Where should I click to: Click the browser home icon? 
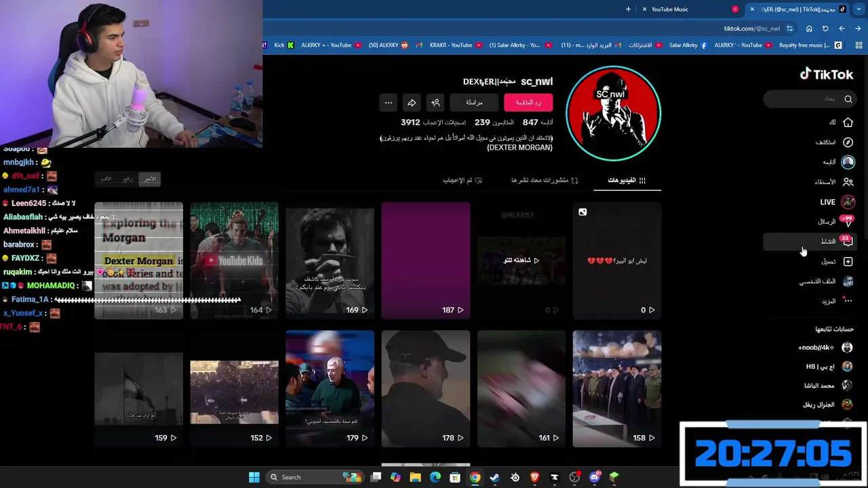point(809,28)
